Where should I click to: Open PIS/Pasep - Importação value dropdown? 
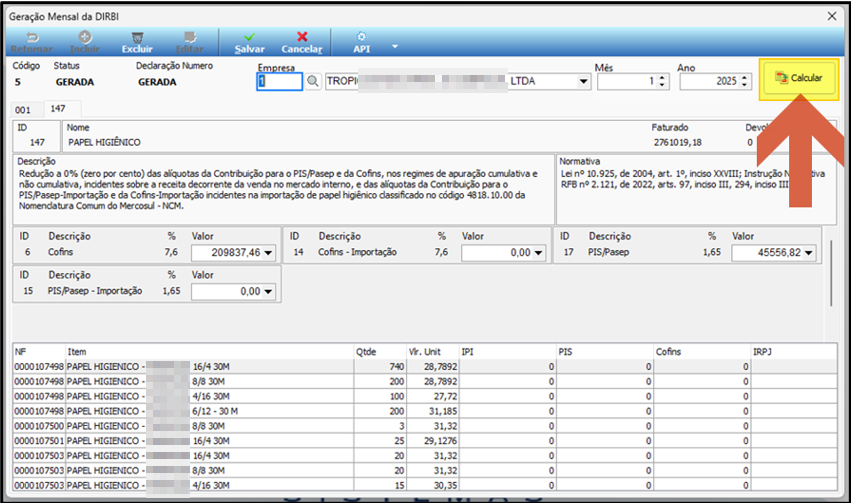pyautogui.click(x=268, y=292)
